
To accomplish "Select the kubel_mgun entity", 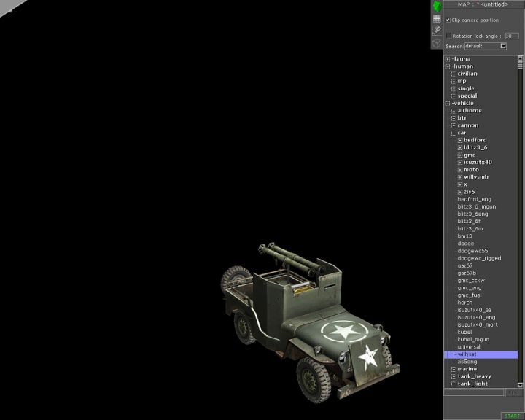I will [x=472, y=339].
